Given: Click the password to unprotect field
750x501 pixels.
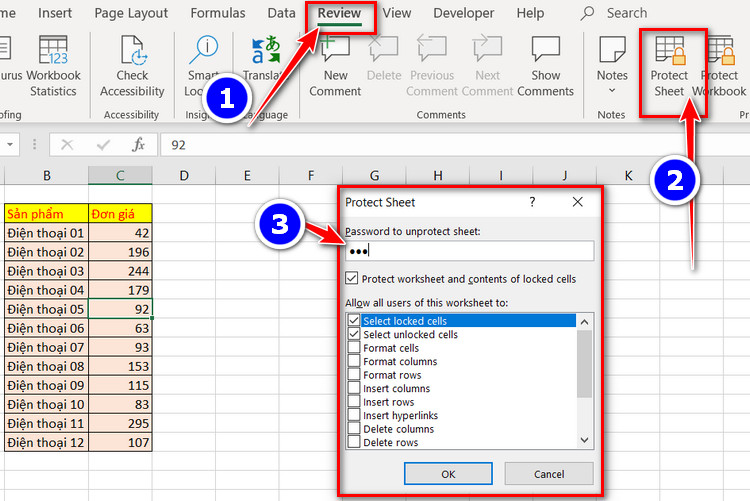Looking at the screenshot, I should 469,251.
